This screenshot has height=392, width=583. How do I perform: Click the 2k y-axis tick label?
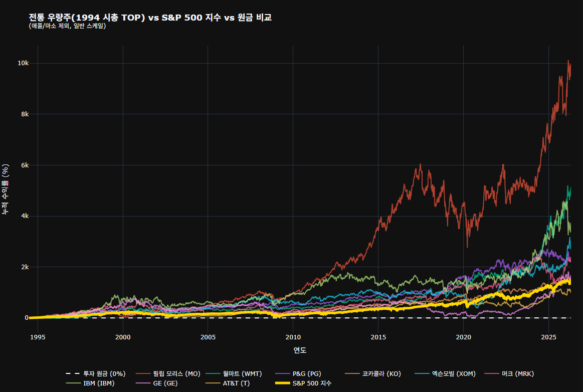coord(25,267)
